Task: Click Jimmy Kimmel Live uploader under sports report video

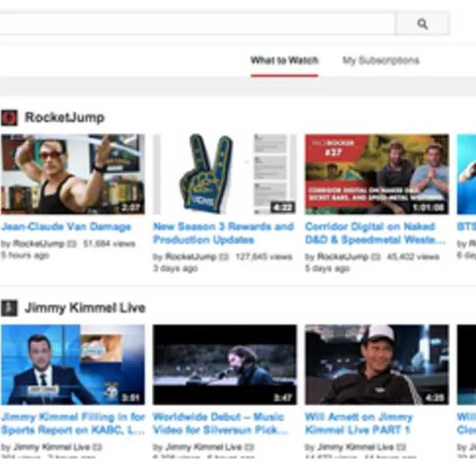Action: 51,447
